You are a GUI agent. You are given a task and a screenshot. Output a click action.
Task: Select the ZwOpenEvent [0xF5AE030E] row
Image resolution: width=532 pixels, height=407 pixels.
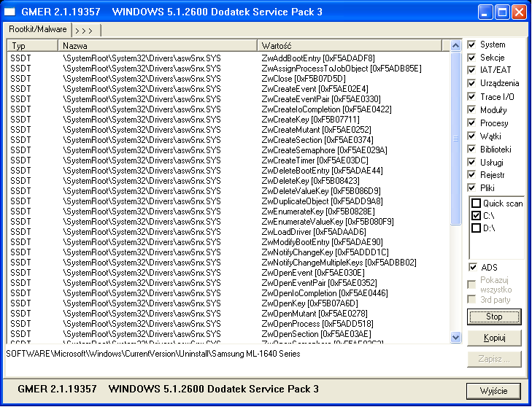pos(228,273)
